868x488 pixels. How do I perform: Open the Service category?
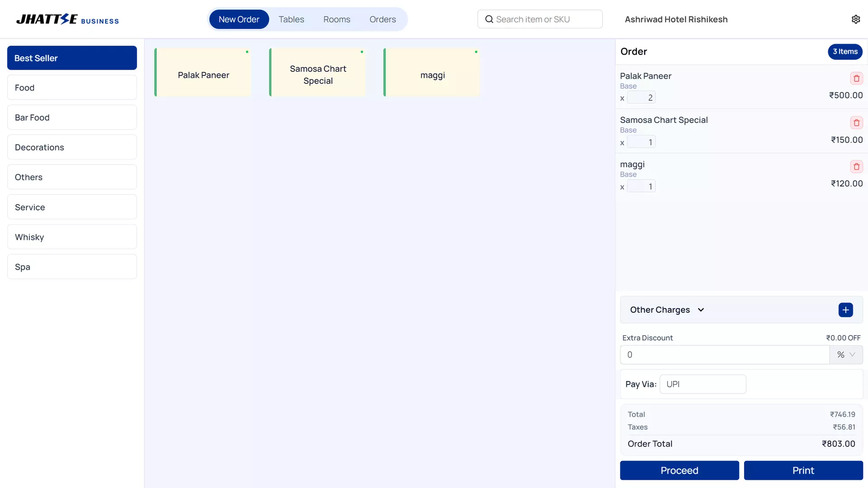click(72, 207)
